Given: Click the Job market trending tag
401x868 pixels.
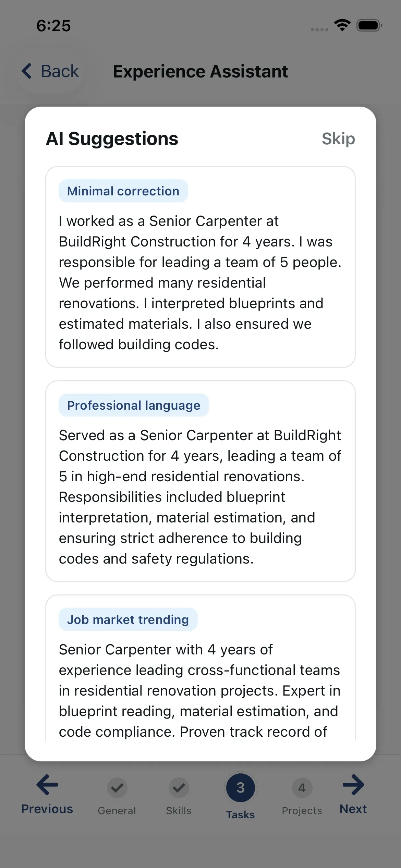Looking at the screenshot, I should (x=128, y=619).
